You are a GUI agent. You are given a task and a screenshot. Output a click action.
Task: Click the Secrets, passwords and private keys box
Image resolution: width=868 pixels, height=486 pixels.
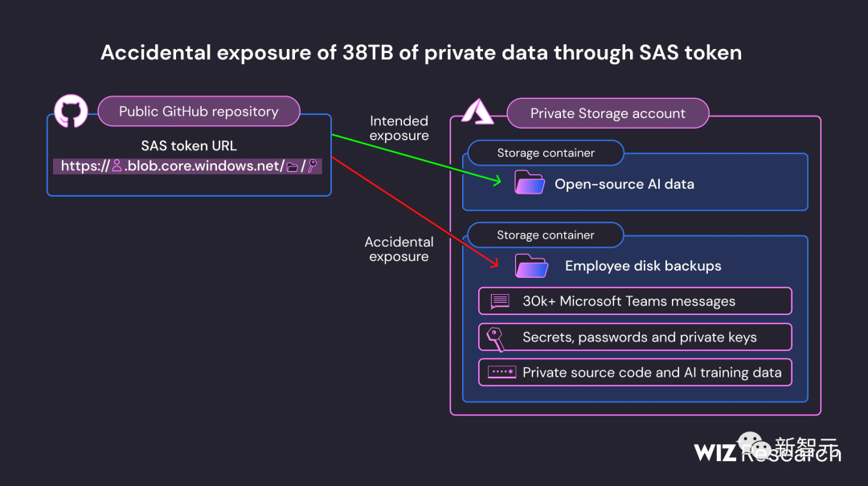635,337
